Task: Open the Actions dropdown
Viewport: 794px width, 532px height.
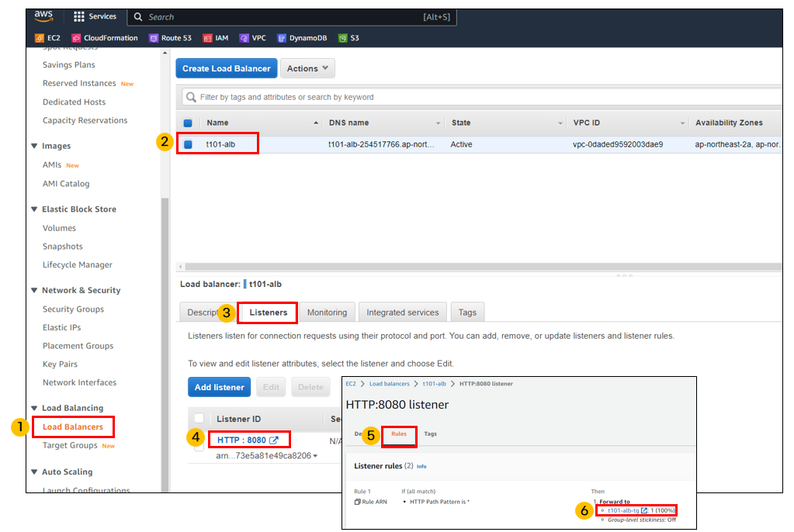Action: click(x=307, y=68)
